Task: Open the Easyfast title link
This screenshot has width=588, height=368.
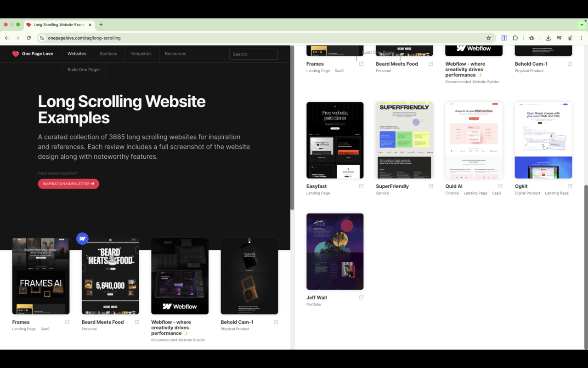Action: point(316,186)
